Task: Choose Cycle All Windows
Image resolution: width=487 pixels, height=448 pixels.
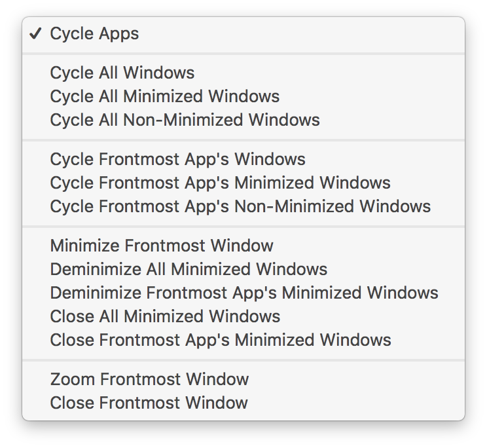Action: tap(122, 73)
